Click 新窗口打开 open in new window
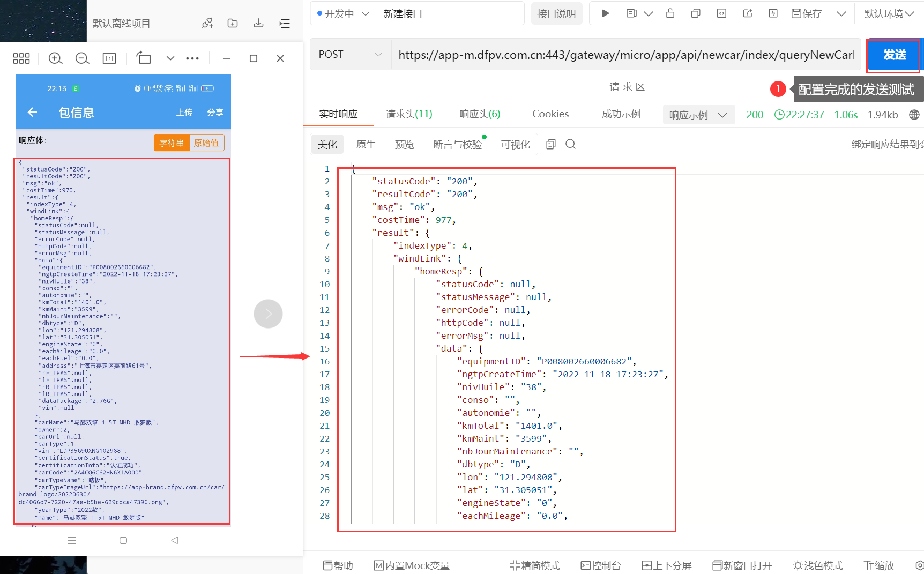Screen dimensions: 924x574 [x=742, y=565]
